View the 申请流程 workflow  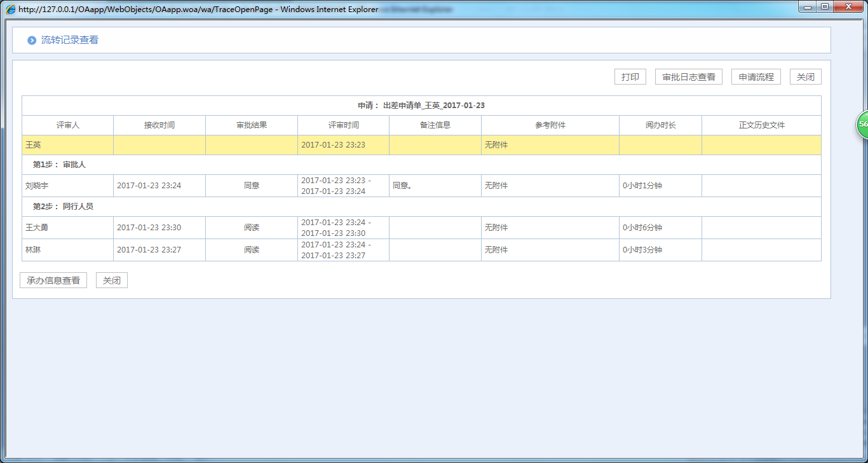click(x=756, y=77)
